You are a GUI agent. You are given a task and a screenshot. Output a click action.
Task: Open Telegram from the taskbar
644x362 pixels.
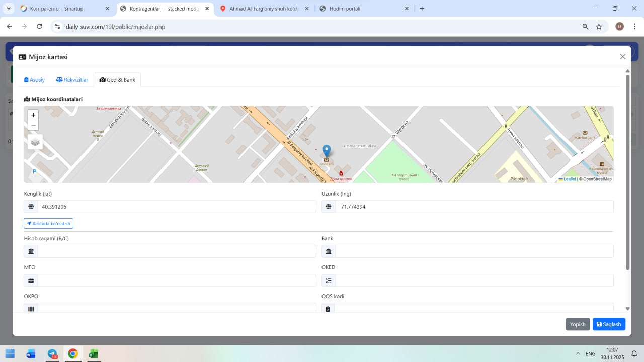(x=52, y=354)
